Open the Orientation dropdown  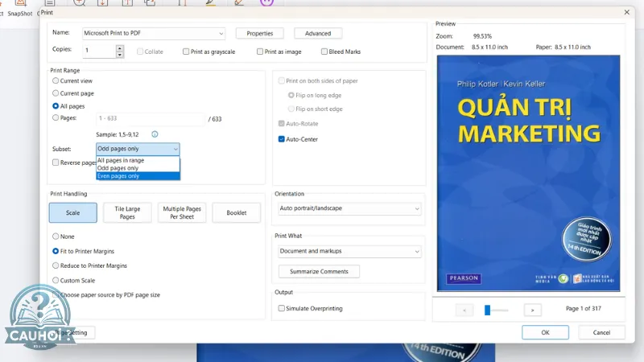349,208
